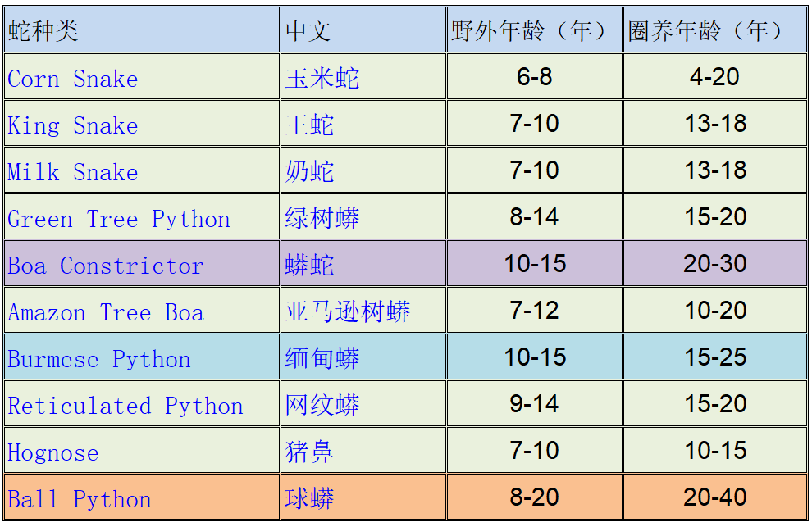Follow the 缅甸蟒 link
This screenshot has width=812, height=527.
[322, 359]
